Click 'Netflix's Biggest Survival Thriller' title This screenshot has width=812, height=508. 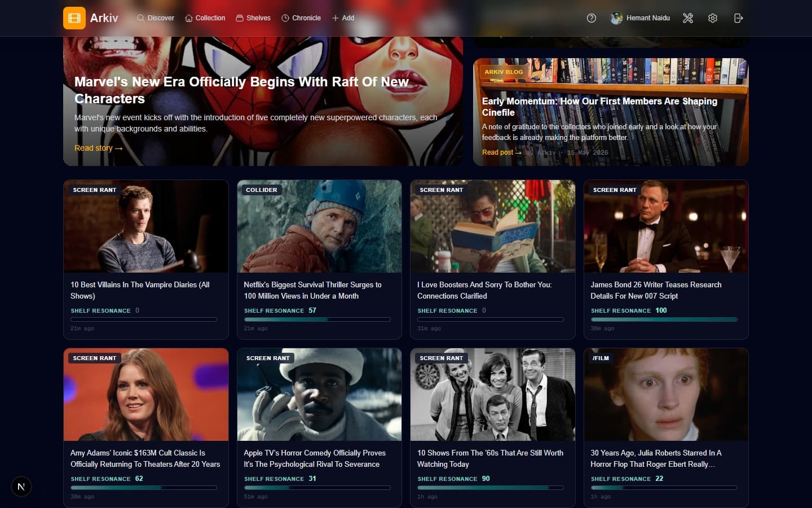tap(312, 290)
